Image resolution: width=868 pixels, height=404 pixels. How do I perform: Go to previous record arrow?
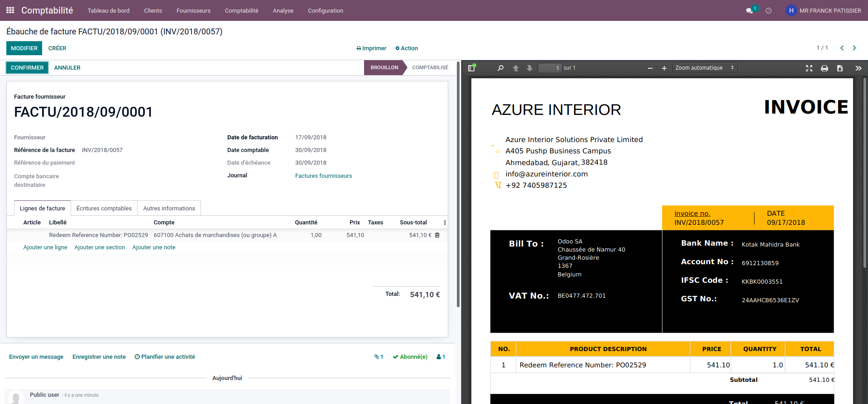(842, 48)
